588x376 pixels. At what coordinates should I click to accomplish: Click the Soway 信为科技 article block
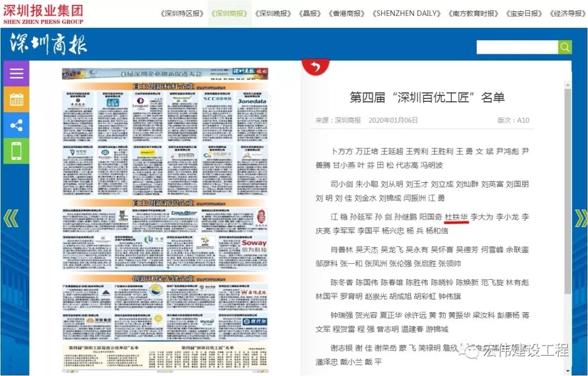(x=243, y=252)
